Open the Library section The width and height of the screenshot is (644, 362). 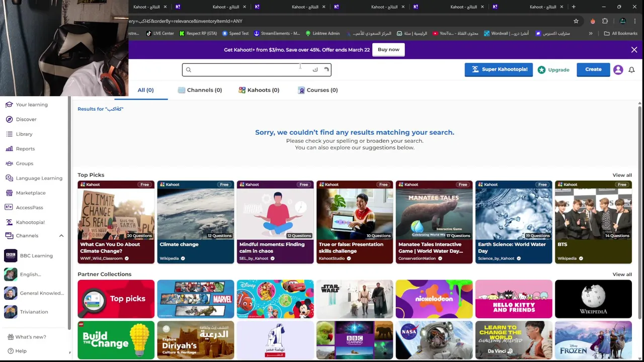tap(19, 134)
